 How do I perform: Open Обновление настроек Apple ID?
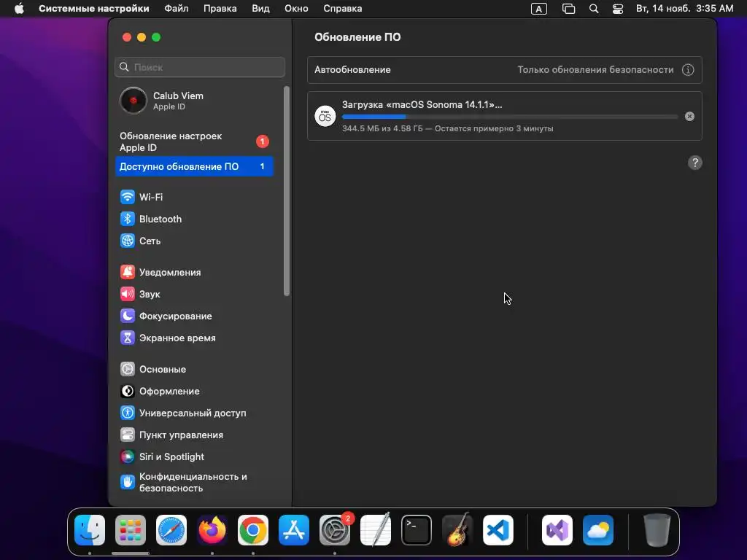pyautogui.click(x=194, y=142)
